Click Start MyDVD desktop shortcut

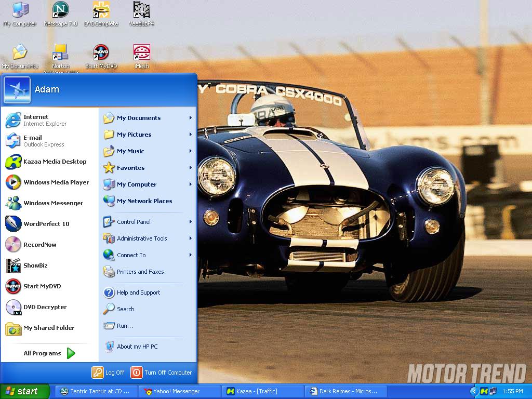[101, 57]
